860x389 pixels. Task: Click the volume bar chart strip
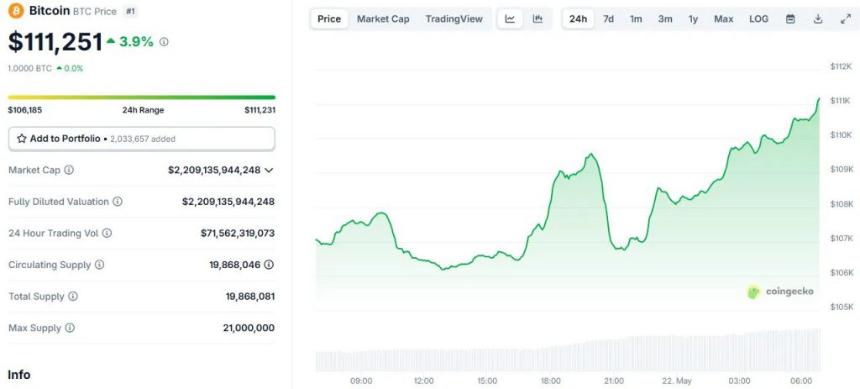click(568, 351)
